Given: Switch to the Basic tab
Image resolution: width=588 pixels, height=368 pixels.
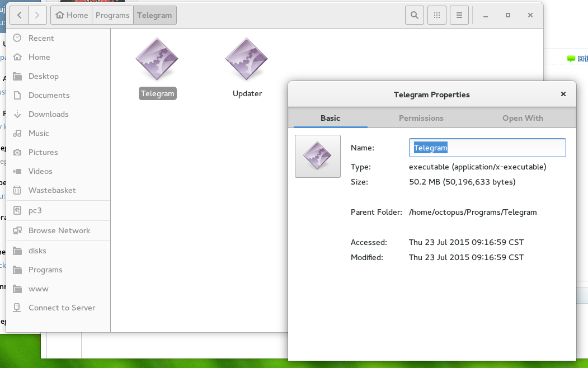Looking at the screenshot, I should pyautogui.click(x=331, y=118).
